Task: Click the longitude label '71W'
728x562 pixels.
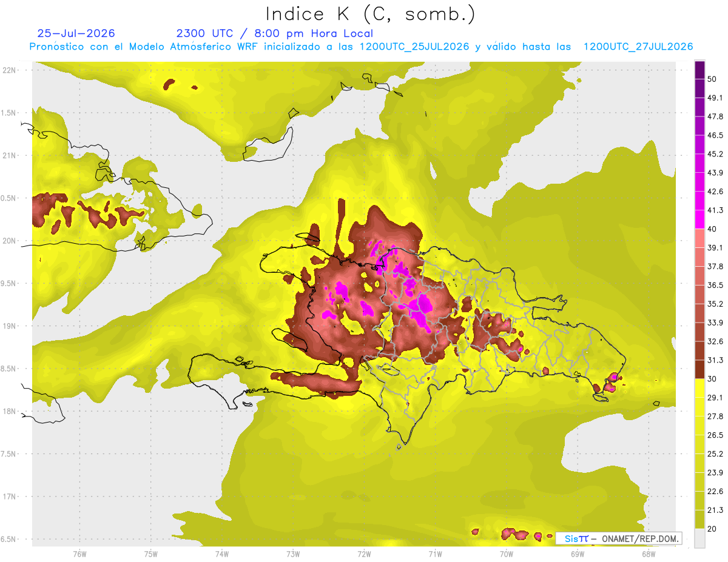Action: (x=435, y=554)
